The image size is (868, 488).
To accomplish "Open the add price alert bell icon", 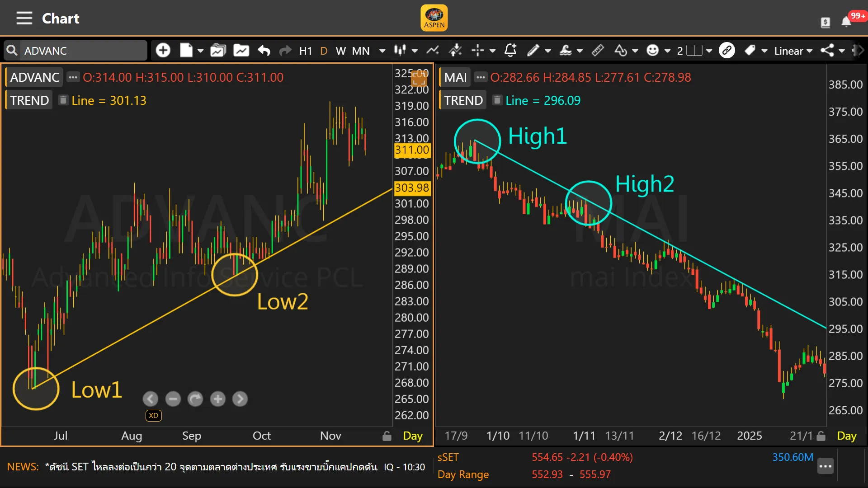I will point(510,50).
